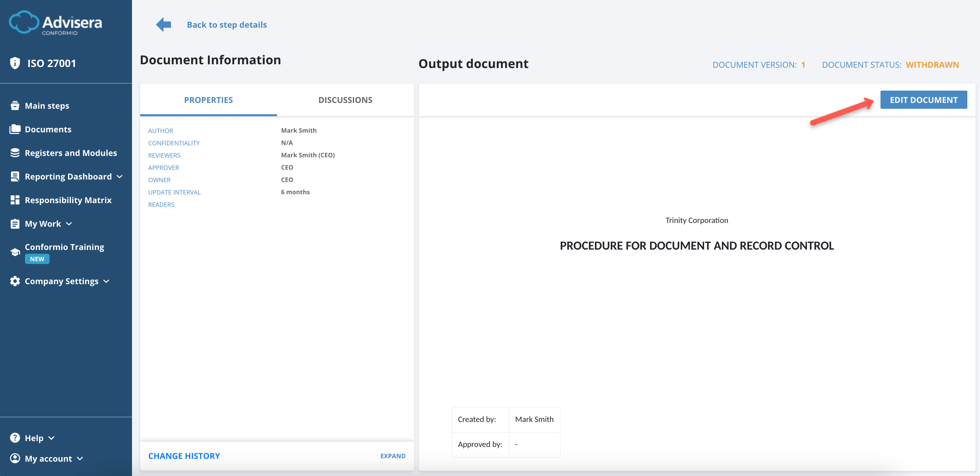Image resolution: width=980 pixels, height=476 pixels.
Task: Select the Properties tab
Action: coord(209,100)
